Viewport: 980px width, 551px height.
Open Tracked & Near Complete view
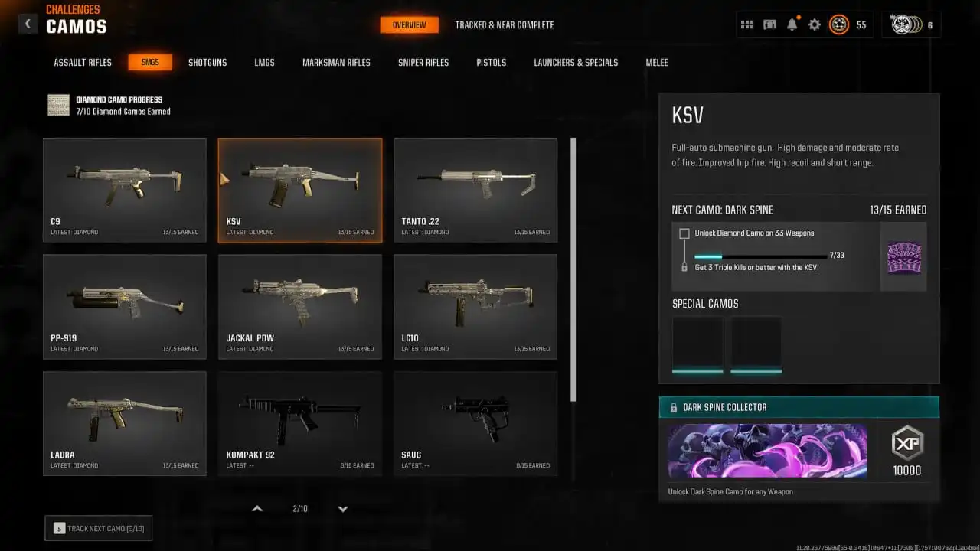505,24
